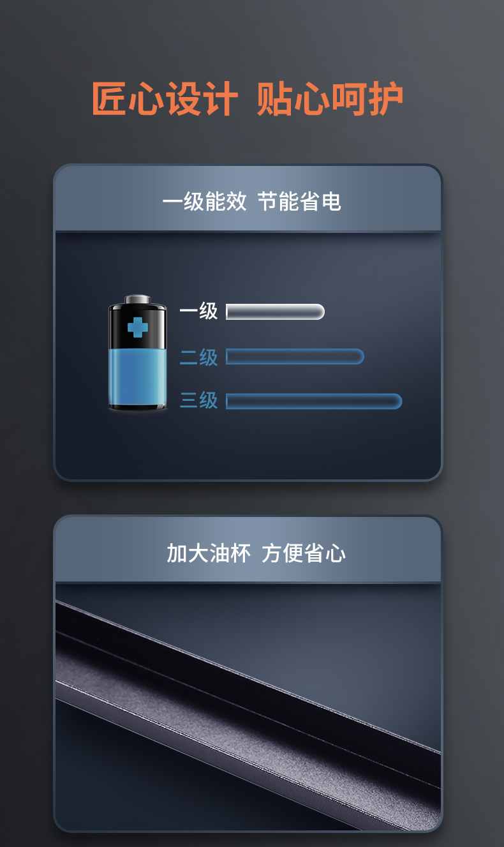Select the 三级 label text
Screen dimensions: 504x847
coord(198,401)
